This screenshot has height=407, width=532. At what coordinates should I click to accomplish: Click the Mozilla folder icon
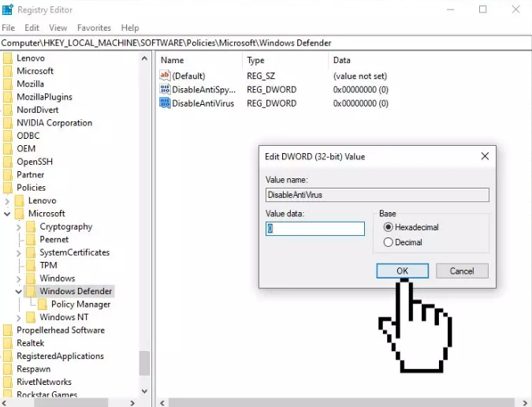[8, 84]
